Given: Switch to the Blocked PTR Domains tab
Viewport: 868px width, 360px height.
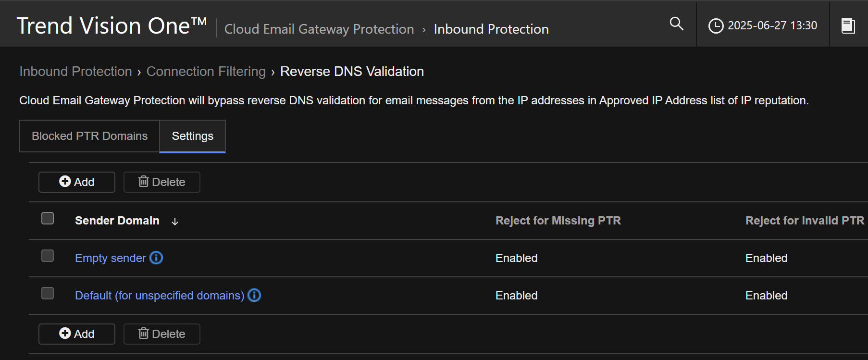Looking at the screenshot, I should [90, 136].
